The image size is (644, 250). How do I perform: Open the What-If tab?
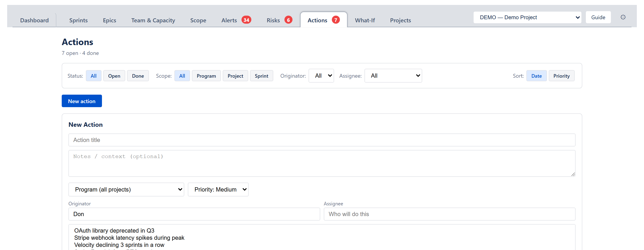(365, 20)
